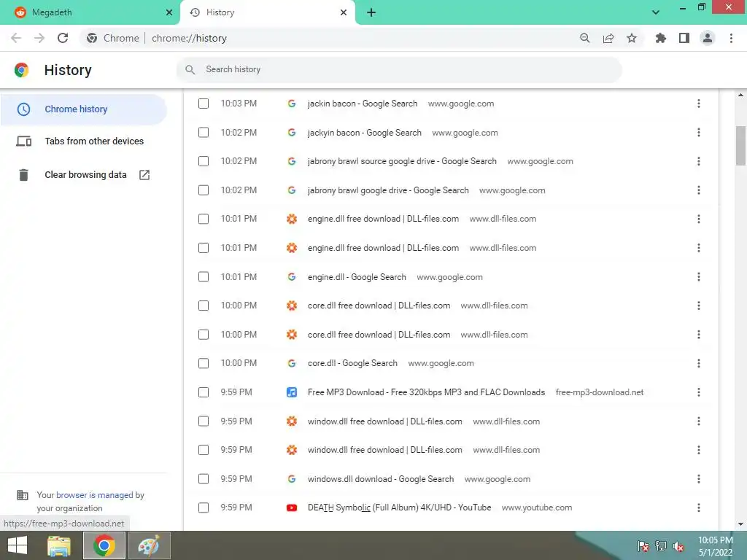Bookmark this tab with the star
Image resolution: width=747 pixels, height=560 pixels.
[631, 38]
